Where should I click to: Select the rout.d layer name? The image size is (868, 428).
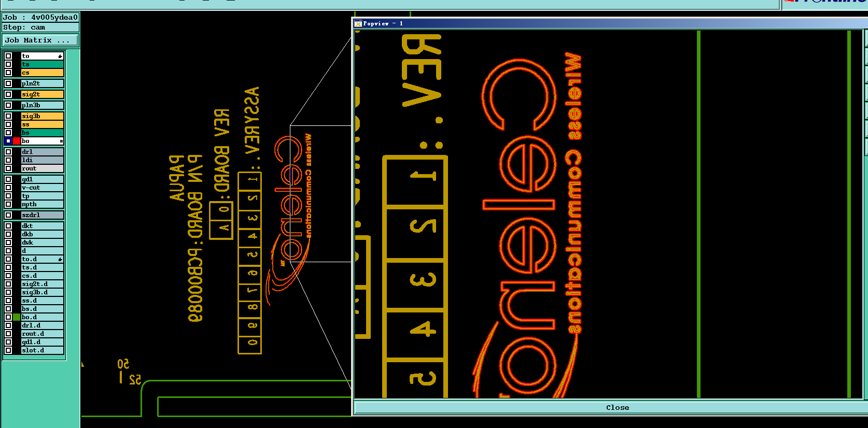pyautogui.click(x=42, y=334)
